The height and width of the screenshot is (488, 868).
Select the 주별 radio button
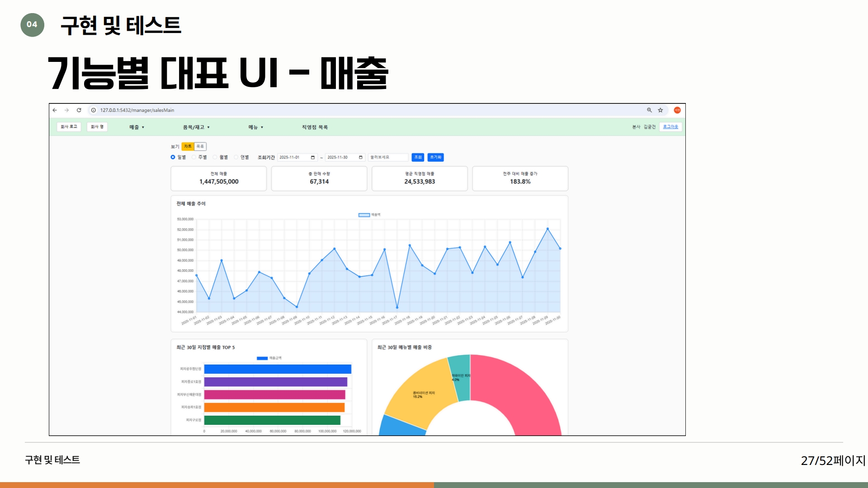[x=194, y=157]
